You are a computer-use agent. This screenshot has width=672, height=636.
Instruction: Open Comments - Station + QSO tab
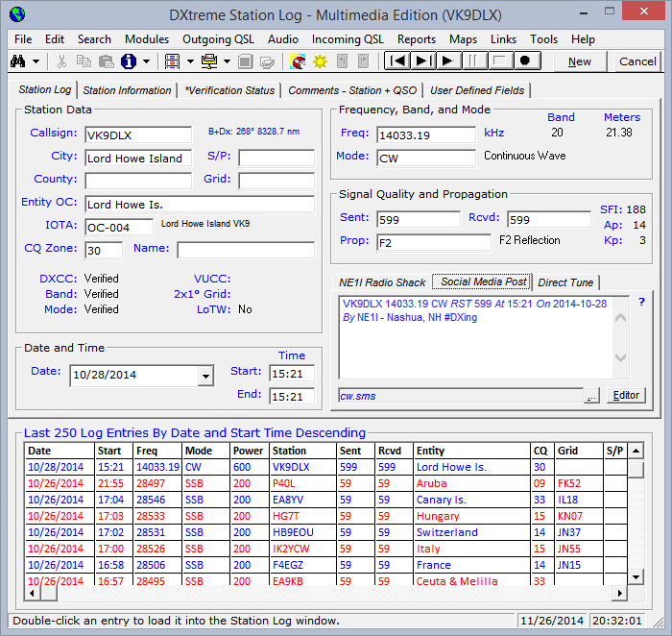(352, 90)
